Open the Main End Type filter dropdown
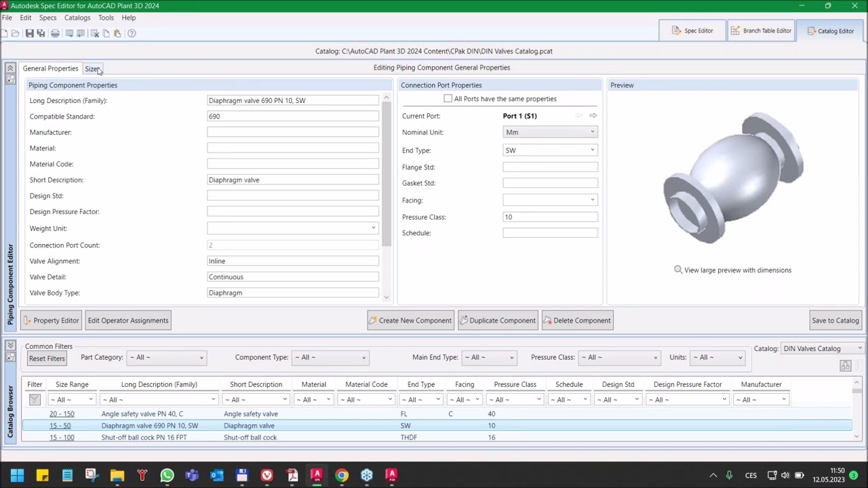Image resolution: width=868 pixels, height=488 pixels. tap(488, 358)
